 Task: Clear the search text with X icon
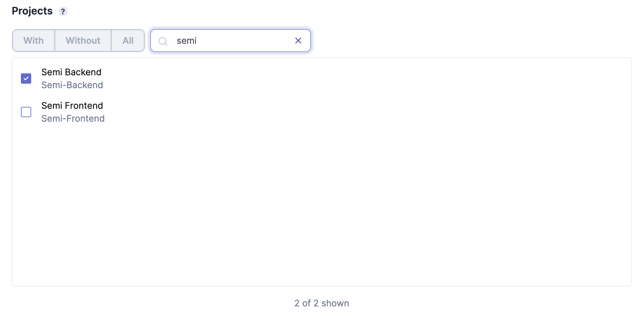(298, 41)
